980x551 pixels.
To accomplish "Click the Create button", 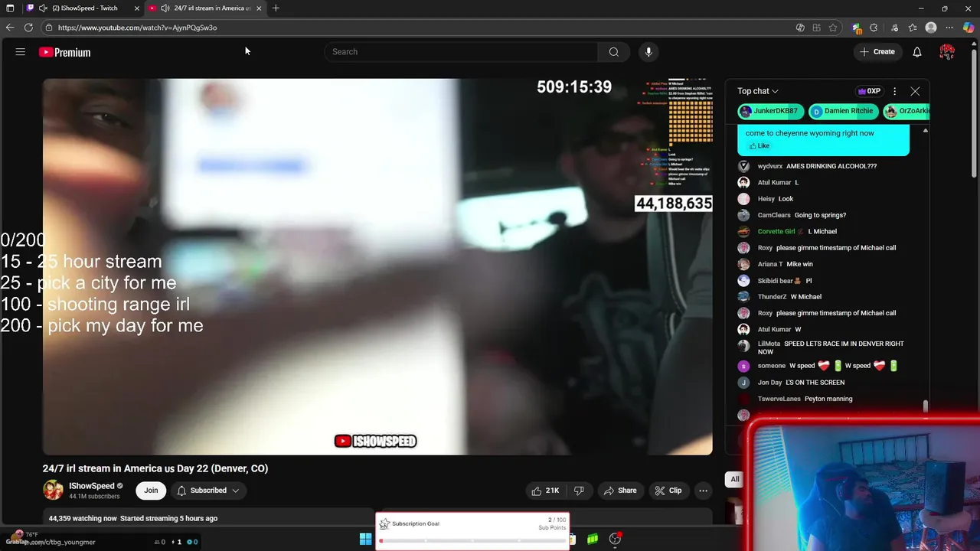I will pos(877,52).
